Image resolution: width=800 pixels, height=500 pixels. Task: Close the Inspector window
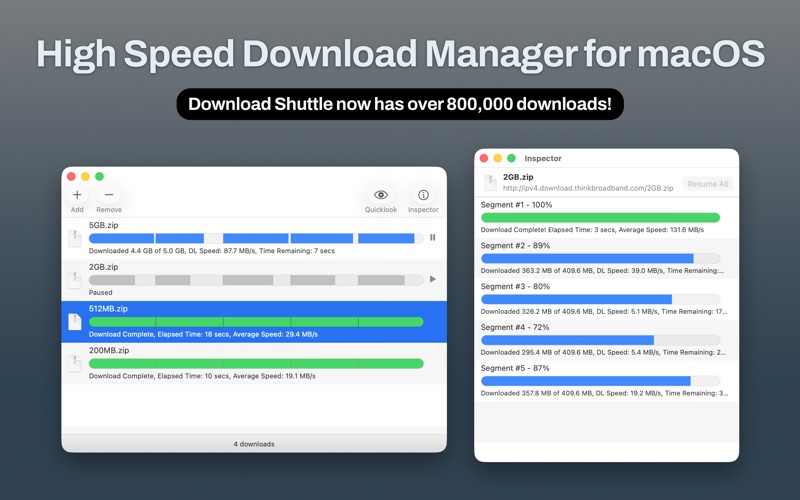[x=484, y=158]
